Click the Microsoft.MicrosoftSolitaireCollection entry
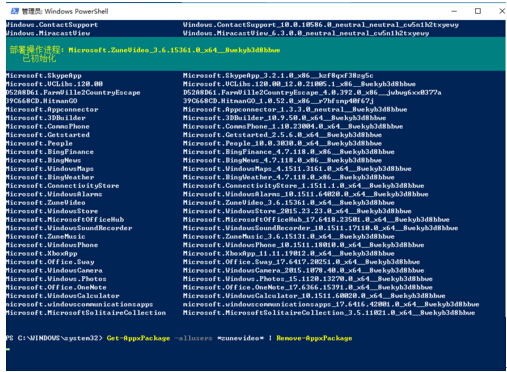The image size is (507, 372). 86,313
